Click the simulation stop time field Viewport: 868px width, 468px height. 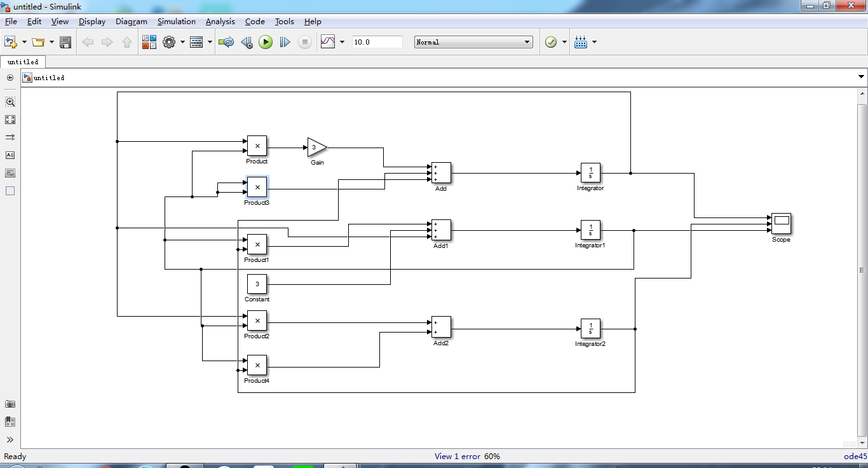(377, 42)
